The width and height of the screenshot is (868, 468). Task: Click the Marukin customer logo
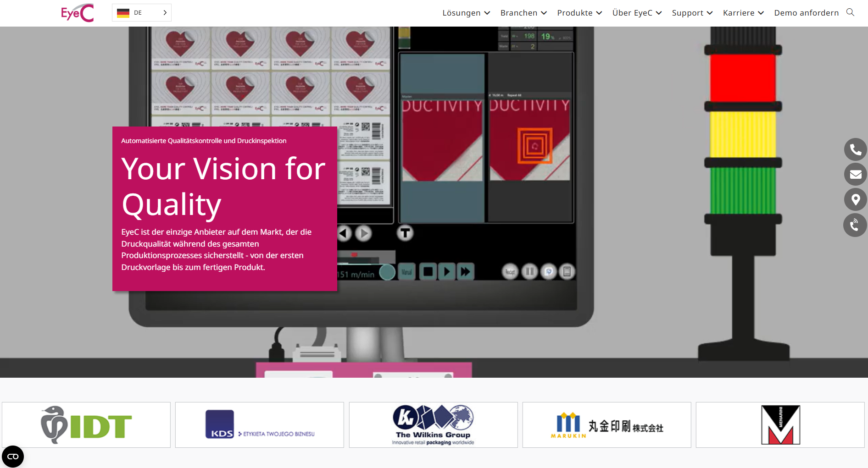tap(606, 425)
